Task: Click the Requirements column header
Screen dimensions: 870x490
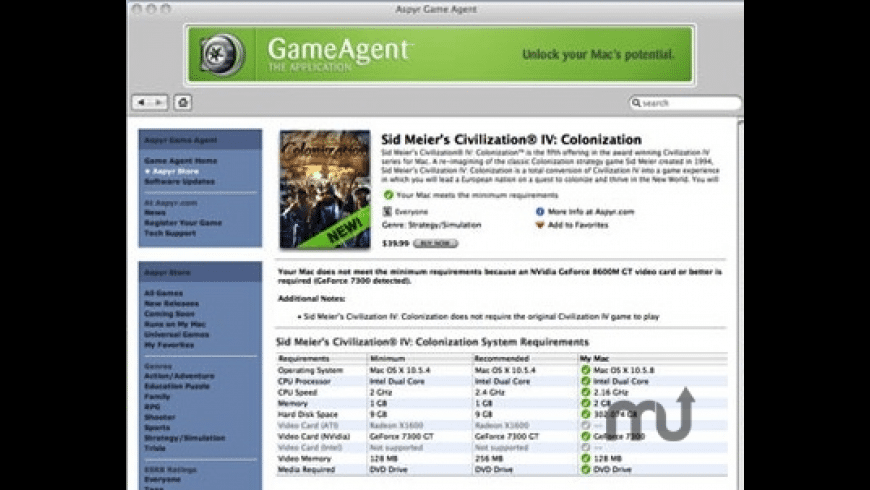Action: tap(304, 358)
